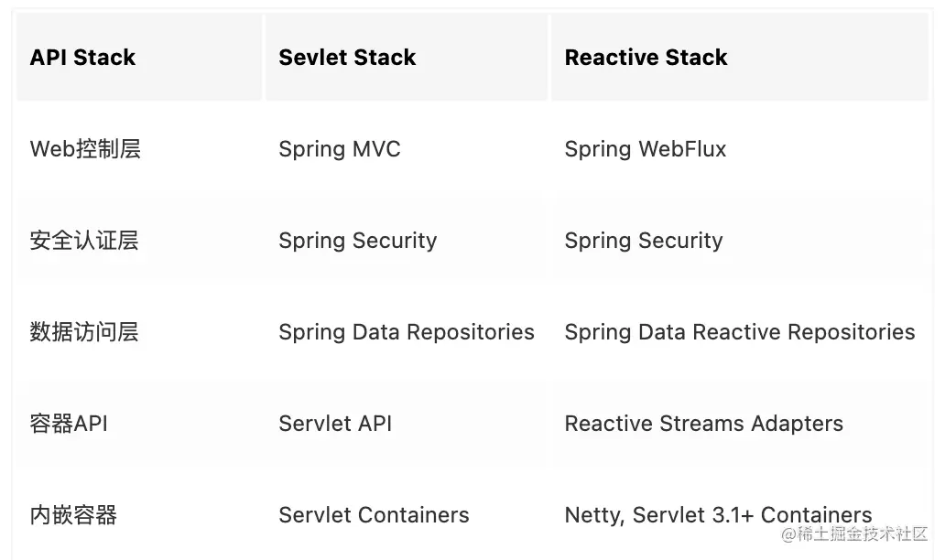The image size is (945, 560).
Task: Click Spring Security in the Reactive Stack column
Action: (644, 241)
